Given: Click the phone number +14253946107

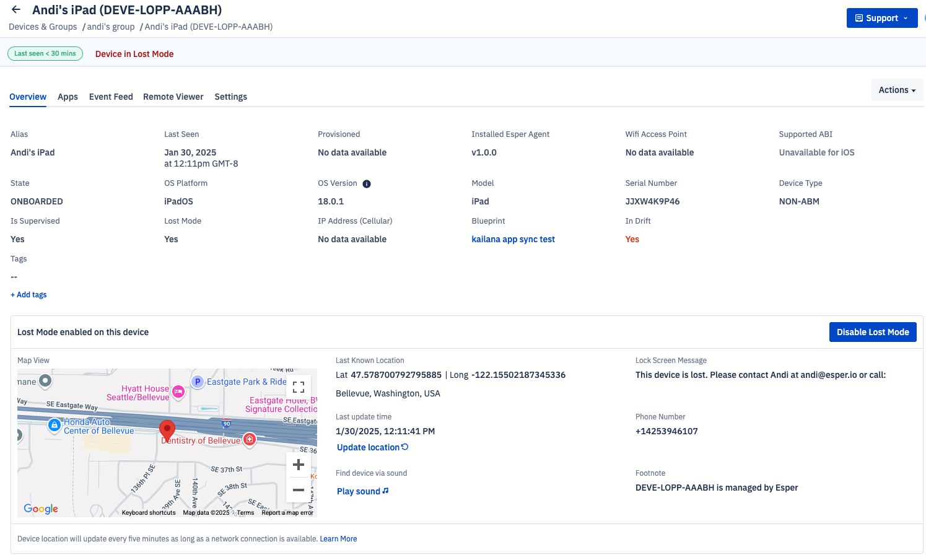Looking at the screenshot, I should 666,431.
